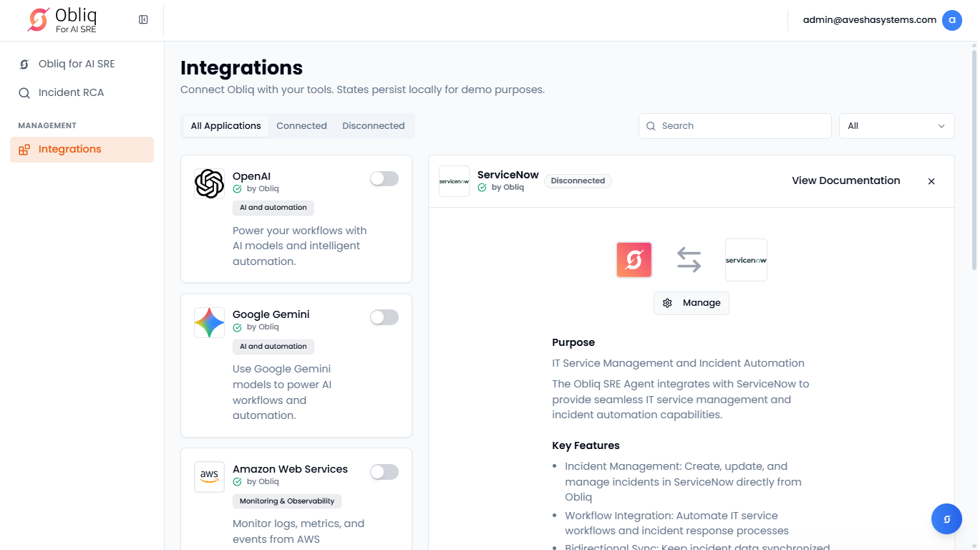Image resolution: width=980 pixels, height=550 pixels.
Task: Go to Incident RCA in sidebar
Action: [x=71, y=93]
